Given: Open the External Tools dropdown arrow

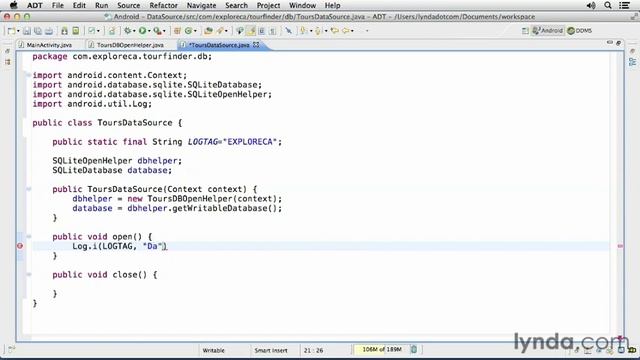Looking at the screenshot, I should click(164, 31).
